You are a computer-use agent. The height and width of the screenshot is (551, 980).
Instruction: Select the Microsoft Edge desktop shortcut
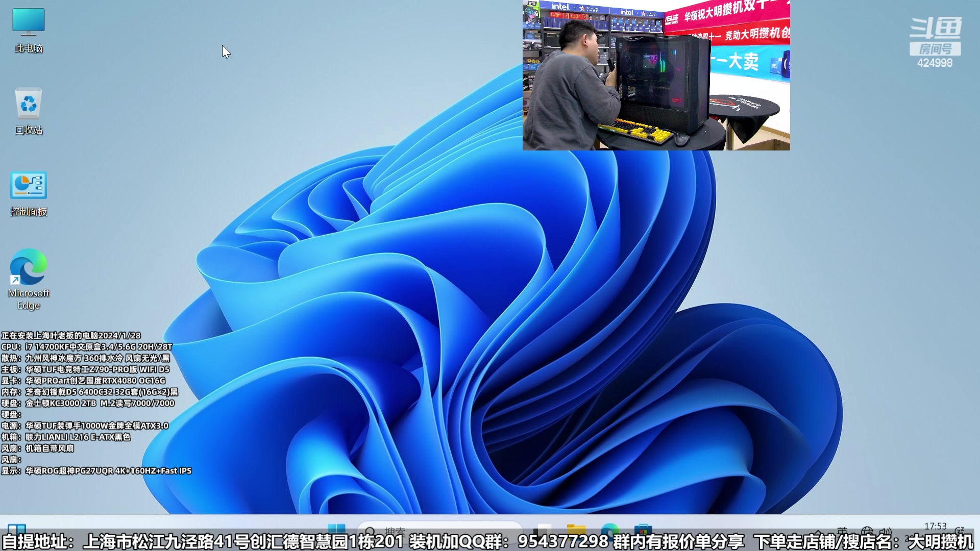pyautogui.click(x=29, y=267)
